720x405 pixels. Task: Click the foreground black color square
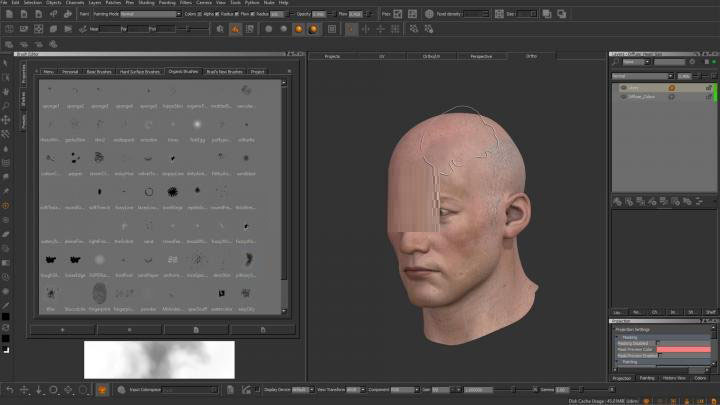[x=6, y=317]
